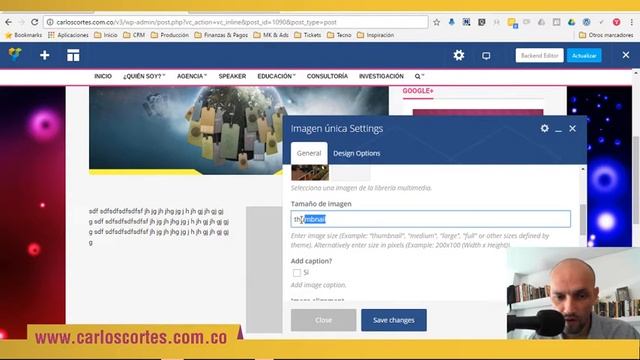Open the Google Drive extension icon

(571, 22)
